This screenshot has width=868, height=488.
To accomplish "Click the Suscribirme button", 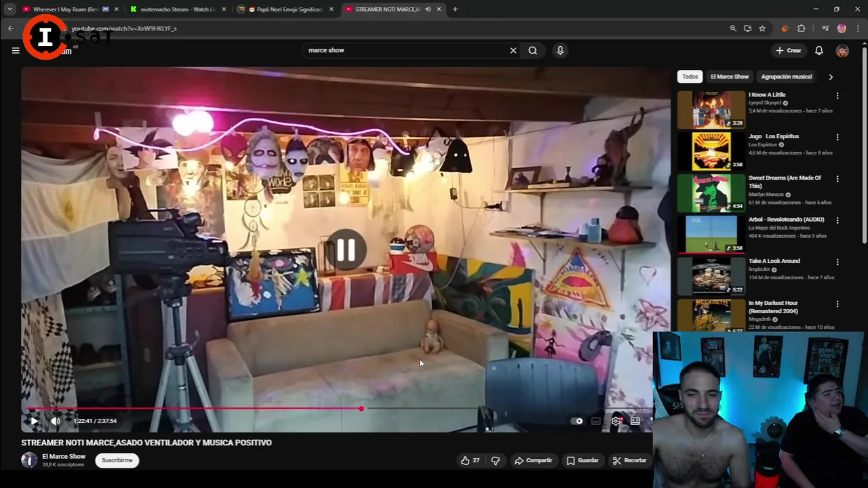I will click(117, 460).
